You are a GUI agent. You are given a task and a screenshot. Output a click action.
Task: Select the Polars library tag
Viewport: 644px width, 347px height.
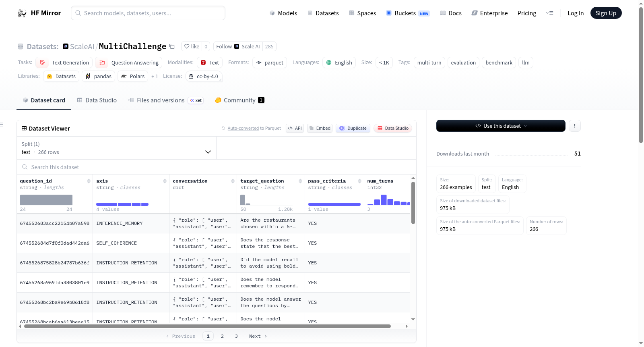(x=133, y=77)
